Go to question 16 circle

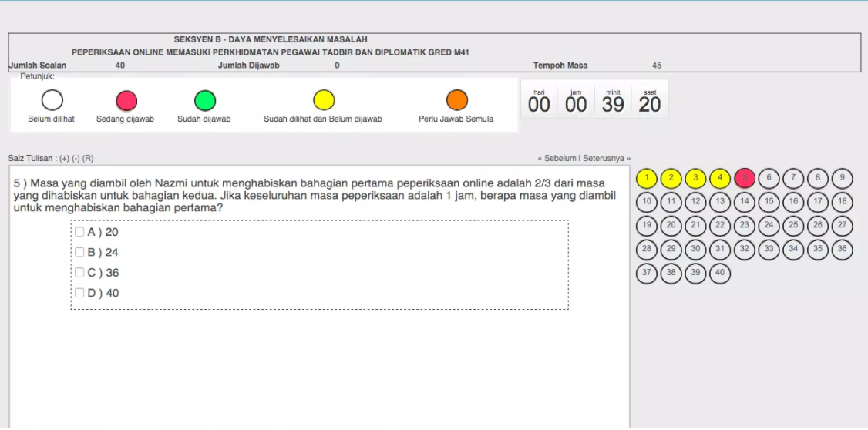(x=793, y=202)
